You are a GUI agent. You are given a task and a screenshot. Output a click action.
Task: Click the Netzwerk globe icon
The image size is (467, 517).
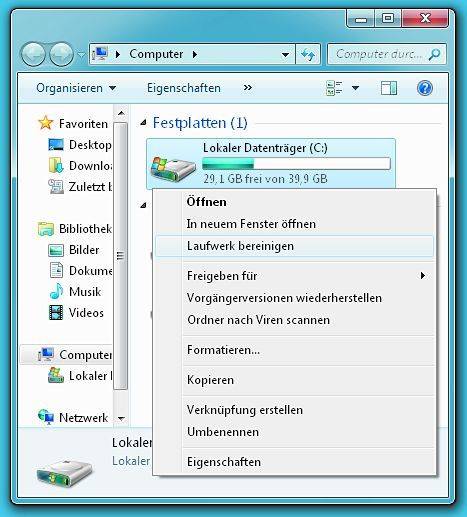46,417
